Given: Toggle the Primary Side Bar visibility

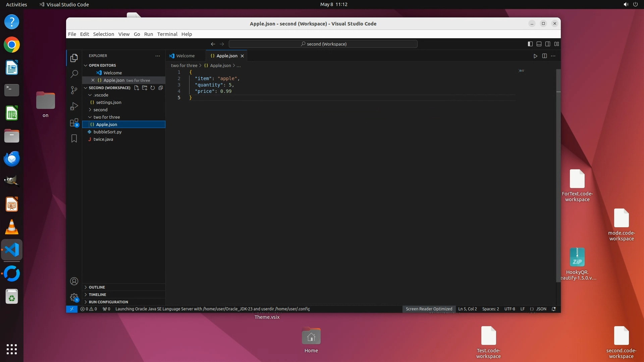Looking at the screenshot, I should click(530, 44).
